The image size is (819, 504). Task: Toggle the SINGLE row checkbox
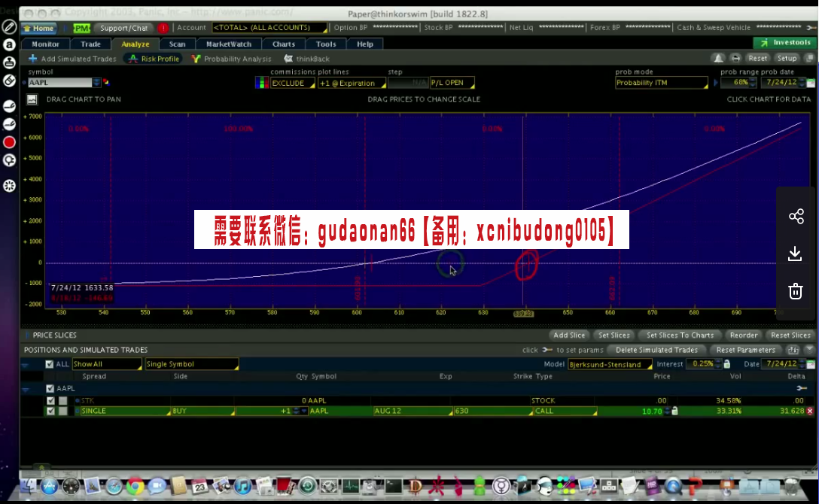pos(50,411)
